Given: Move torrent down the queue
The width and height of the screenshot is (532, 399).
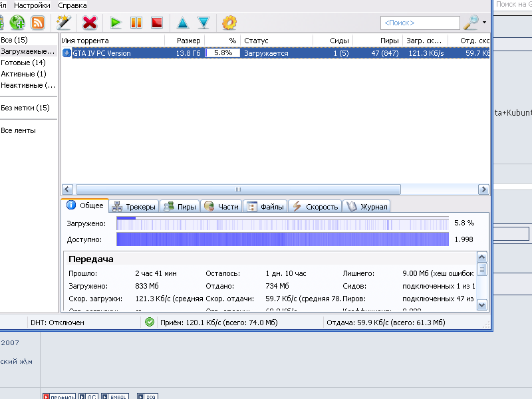Looking at the screenshot, I should [x=203, y=23].
